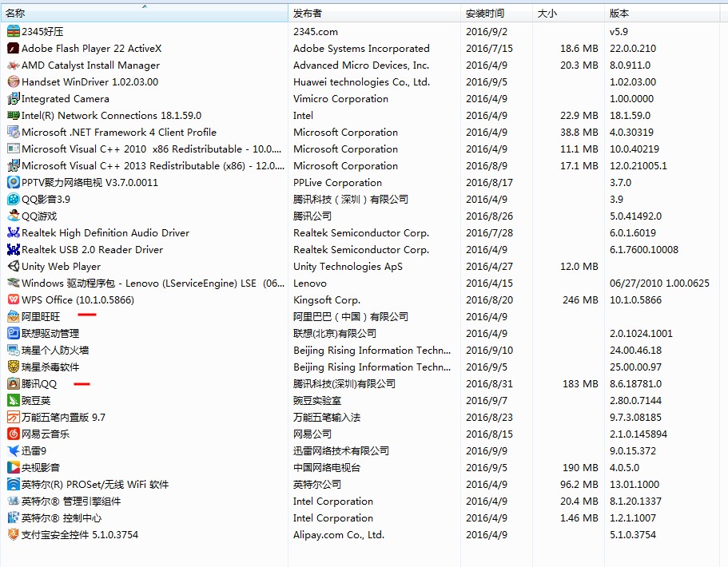Click publisher 'Kingsoft Corp.'

[327, 299]
